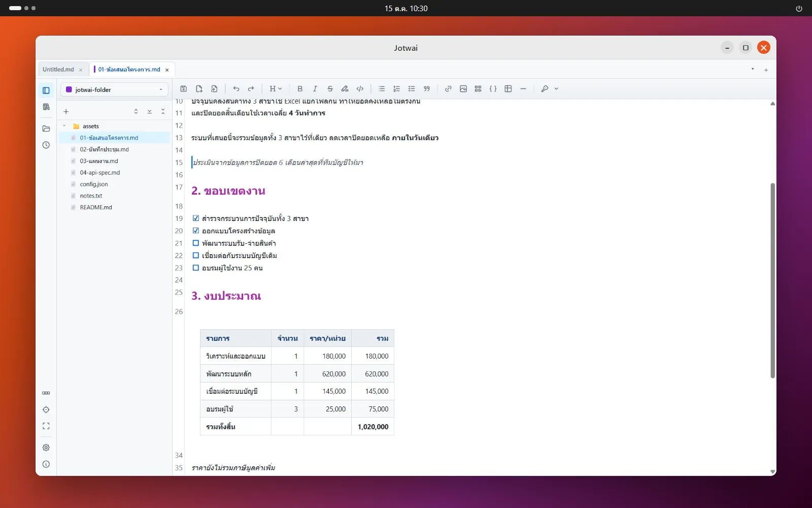Open the jotwai-folder workspace dropdown
This screenshot has height=508, width=812.
(114, 90)
